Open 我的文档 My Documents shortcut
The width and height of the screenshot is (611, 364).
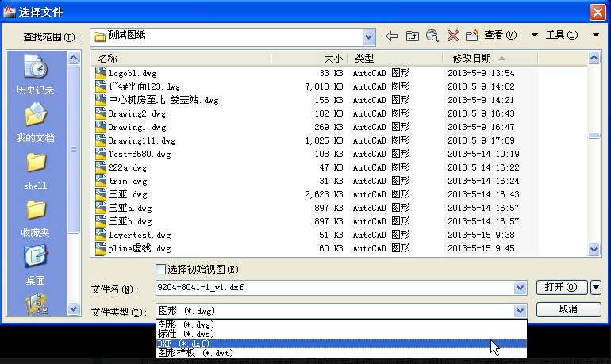click(36, 122)
